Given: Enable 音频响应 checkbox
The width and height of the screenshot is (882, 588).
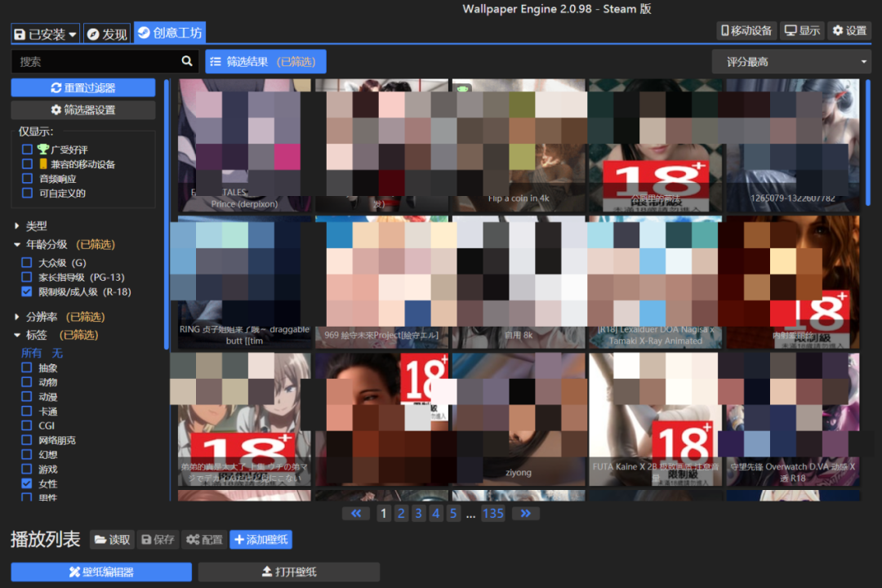Looking at the screenshot, I should [x=27, y=178].
